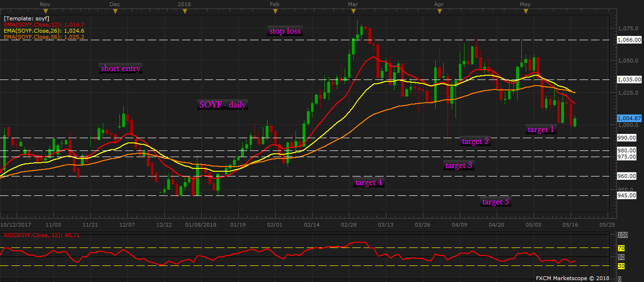The image size is (644, 282).
Task: Click the 1,035.00 price line label
Action: (x=629, y=79)
